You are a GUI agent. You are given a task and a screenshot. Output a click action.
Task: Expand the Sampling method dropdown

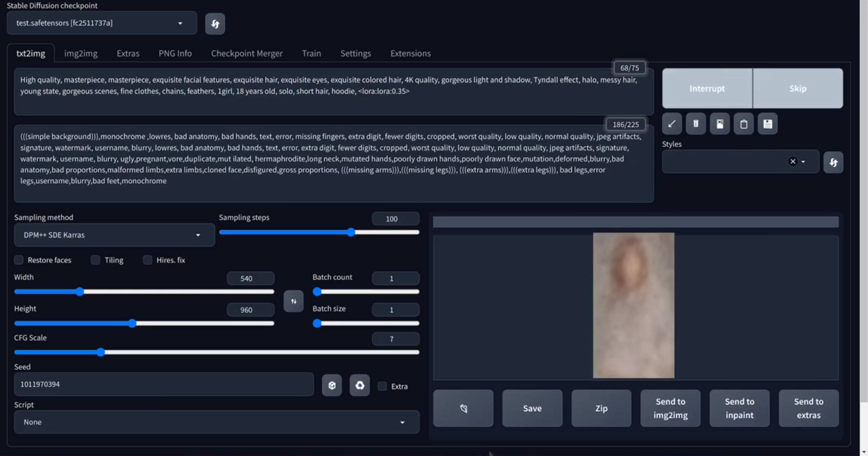(114, 235)
